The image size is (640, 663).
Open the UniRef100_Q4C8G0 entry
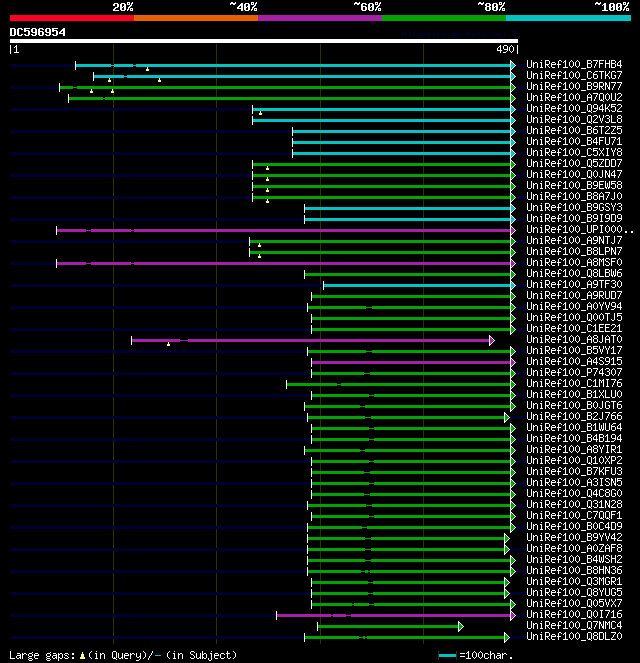[x=574, y=493]
